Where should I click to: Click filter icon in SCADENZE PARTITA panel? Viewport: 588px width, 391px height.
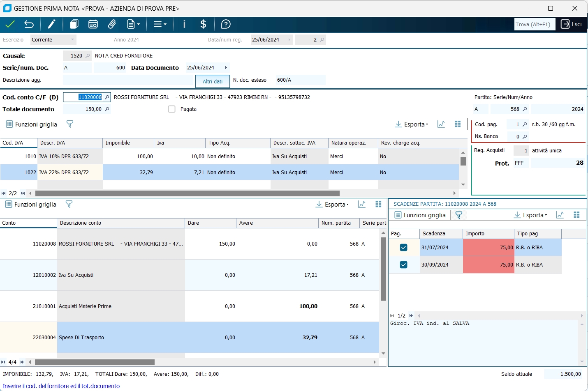click(459, 215)
